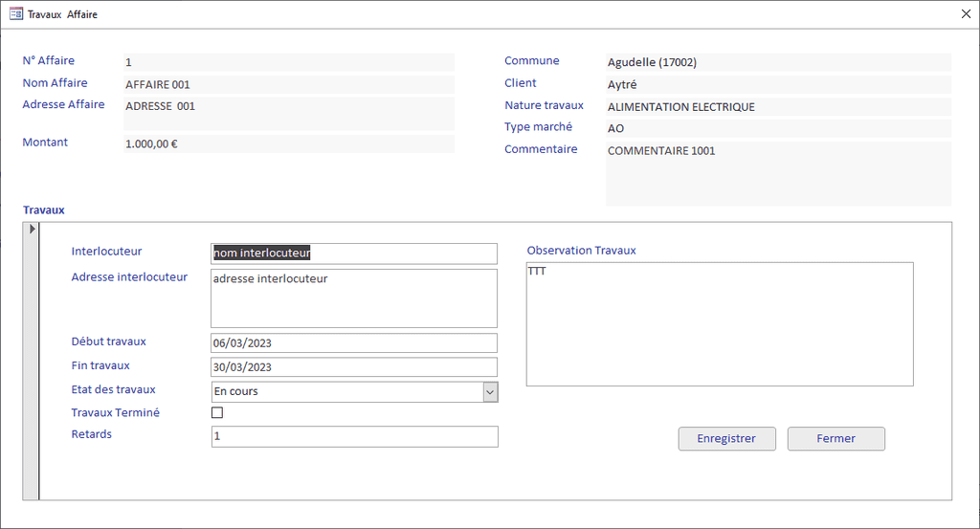Image resolution: width=980 pixels, height=529 pixels.
Task: Close the Travaux Affaire window
Action: (964, 14)
